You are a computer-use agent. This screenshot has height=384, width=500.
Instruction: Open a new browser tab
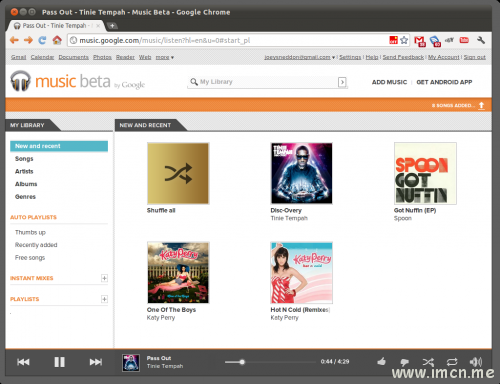(x=112, y=26)
